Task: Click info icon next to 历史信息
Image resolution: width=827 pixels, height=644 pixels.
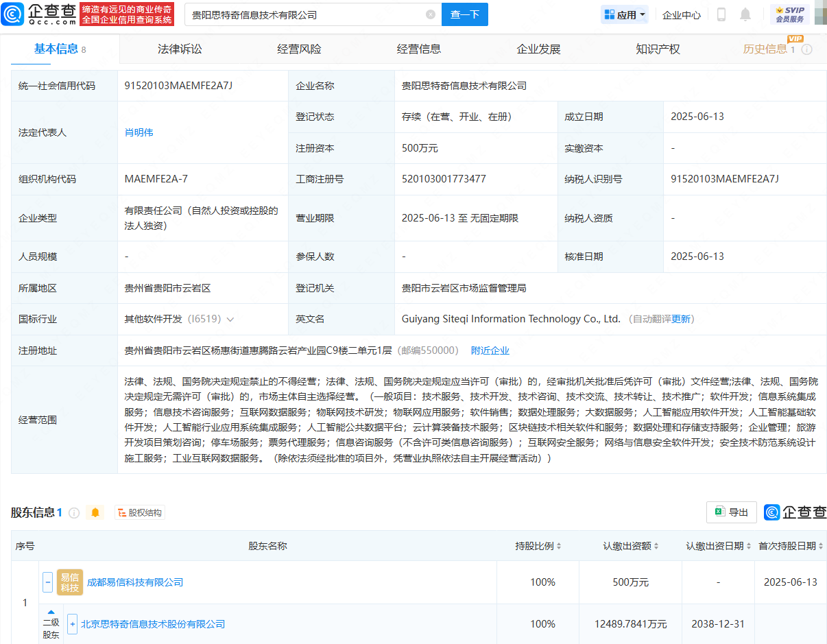Action: 807,49
